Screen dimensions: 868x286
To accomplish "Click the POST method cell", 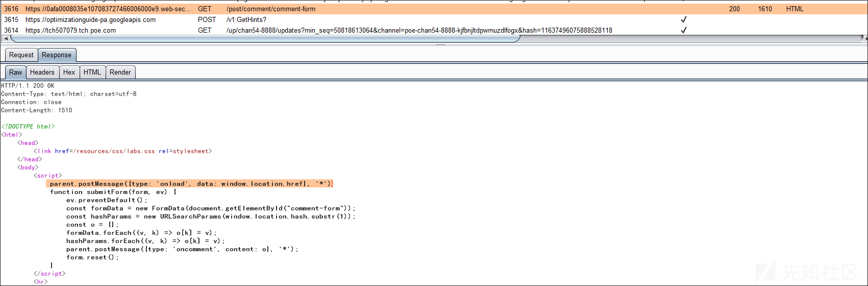I will 207,19.
